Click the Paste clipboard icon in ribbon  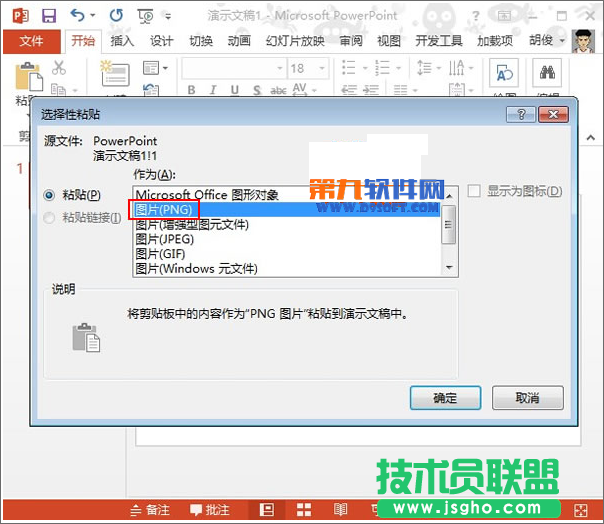tap(29, 77)
